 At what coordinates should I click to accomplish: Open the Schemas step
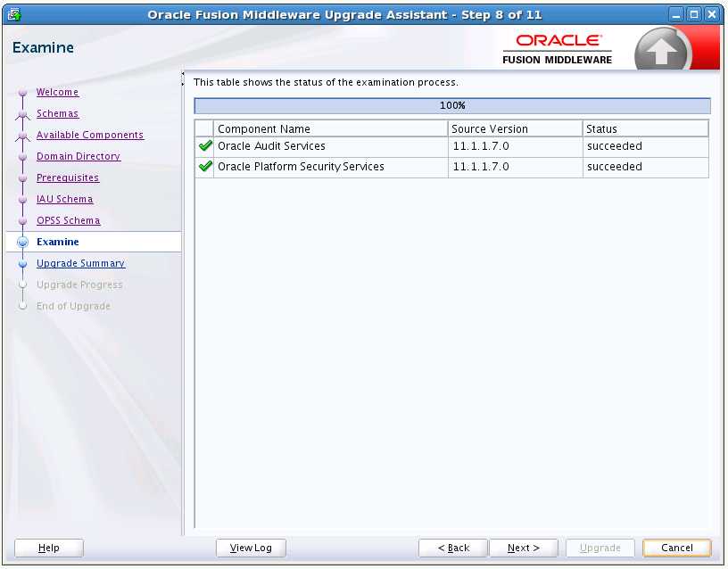tap(58, 113)
